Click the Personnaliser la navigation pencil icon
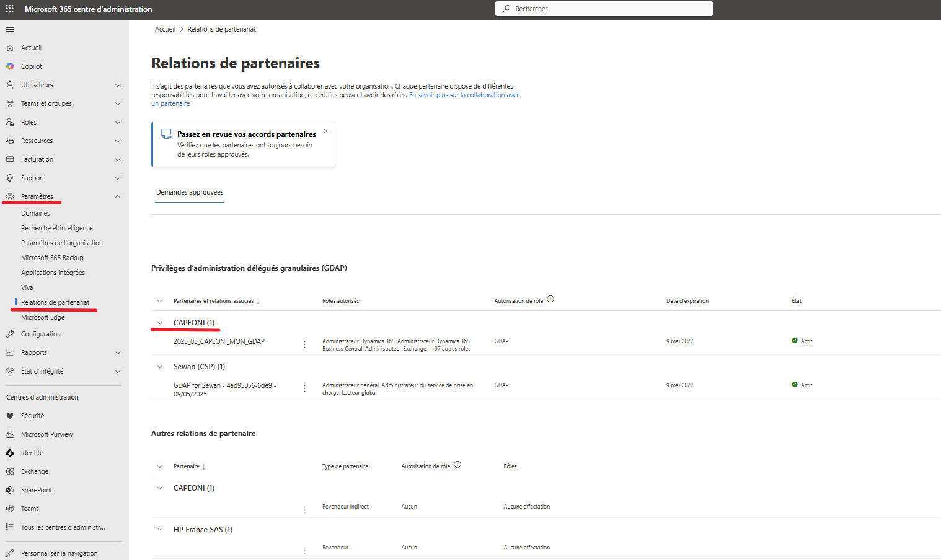This screenshot has width=941, height=560. [x=10, y=553]
